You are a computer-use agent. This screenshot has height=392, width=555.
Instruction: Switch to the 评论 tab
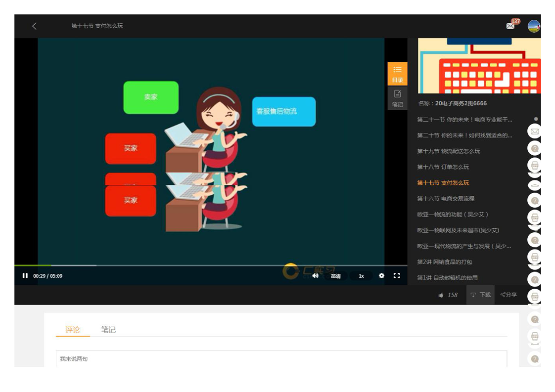click(73, 330)
